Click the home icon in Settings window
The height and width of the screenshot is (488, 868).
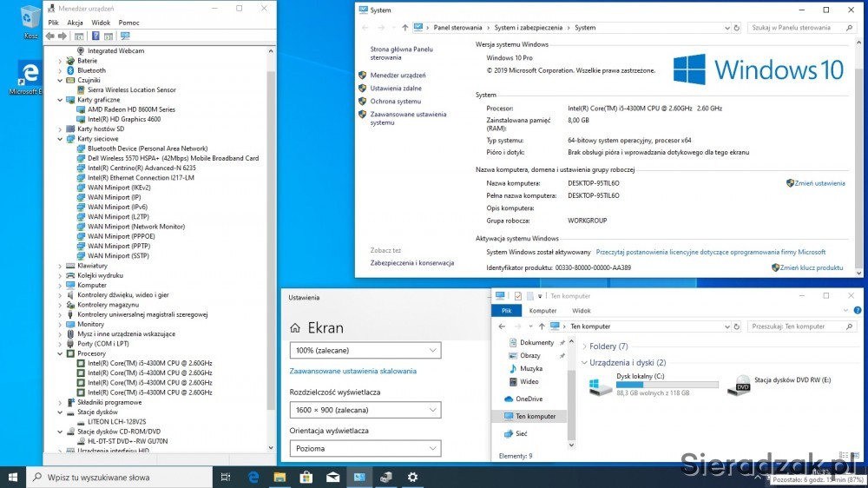pyautogui.click(x=295, y=328)
